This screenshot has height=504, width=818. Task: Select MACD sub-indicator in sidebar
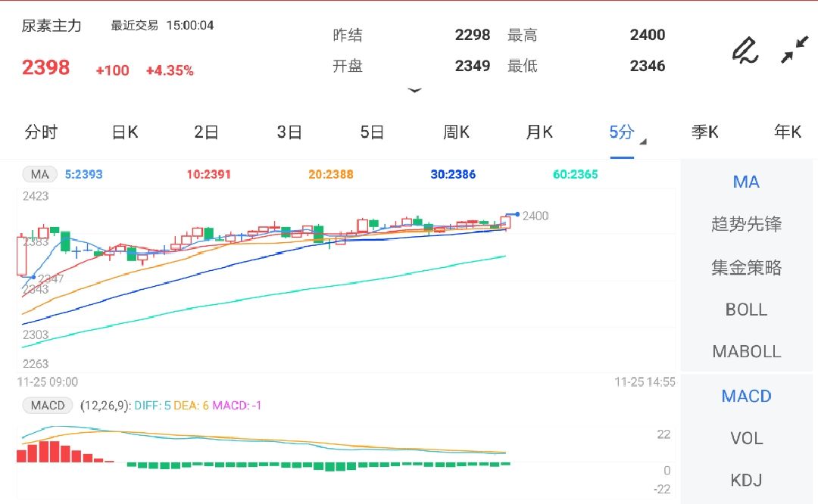[x=746, y=396]
